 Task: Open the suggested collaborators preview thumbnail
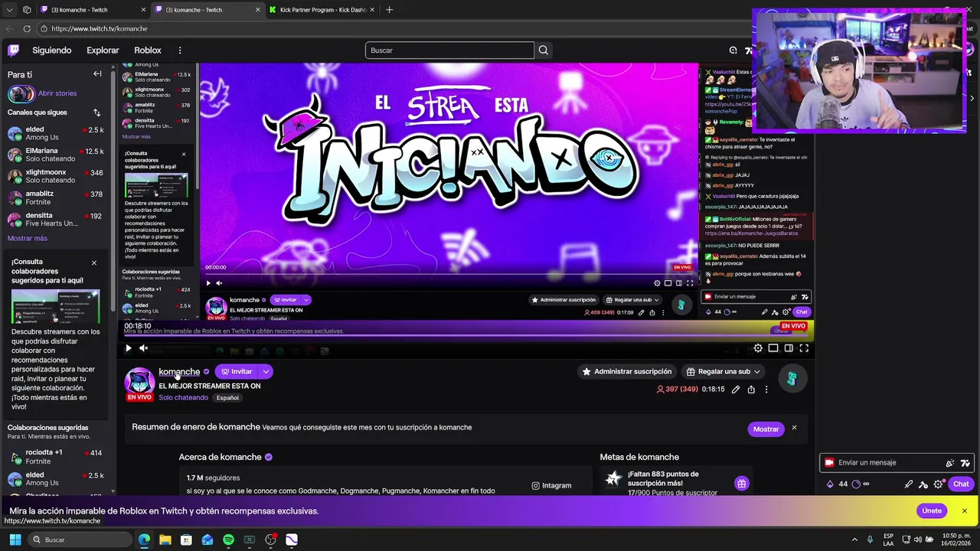click(x=55, y=306)
